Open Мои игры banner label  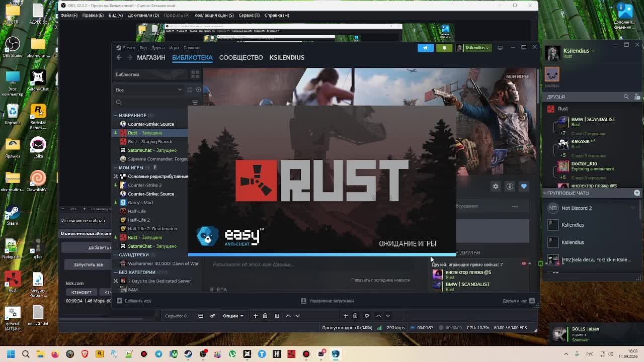[x=517, y=76]
